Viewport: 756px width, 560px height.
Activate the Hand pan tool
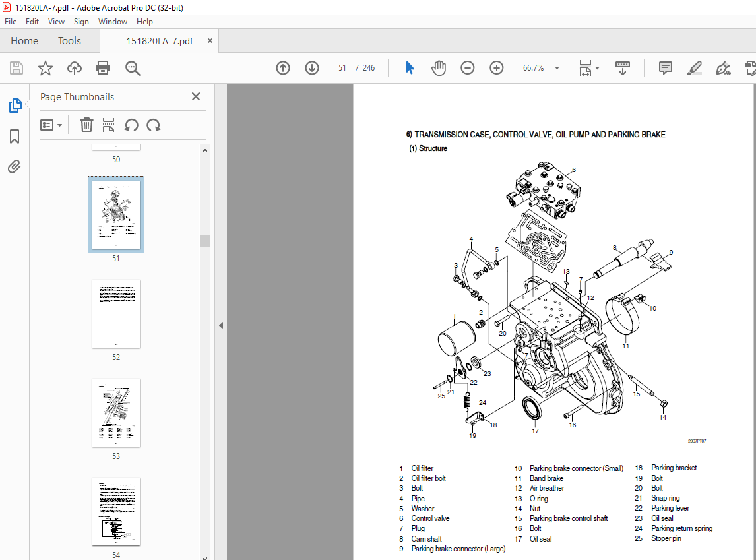pyautogui.click(x=439, y=68)
